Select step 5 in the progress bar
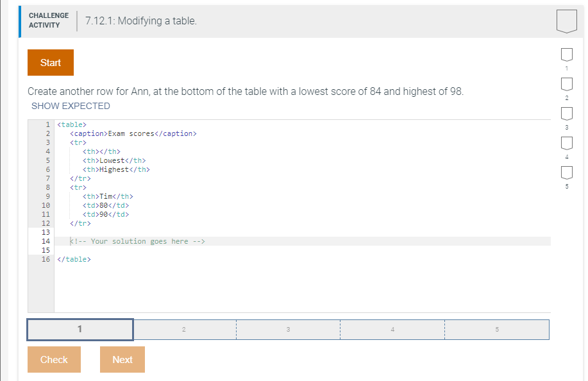The width and height of the screenshot is (588, 381). [496, 329]
